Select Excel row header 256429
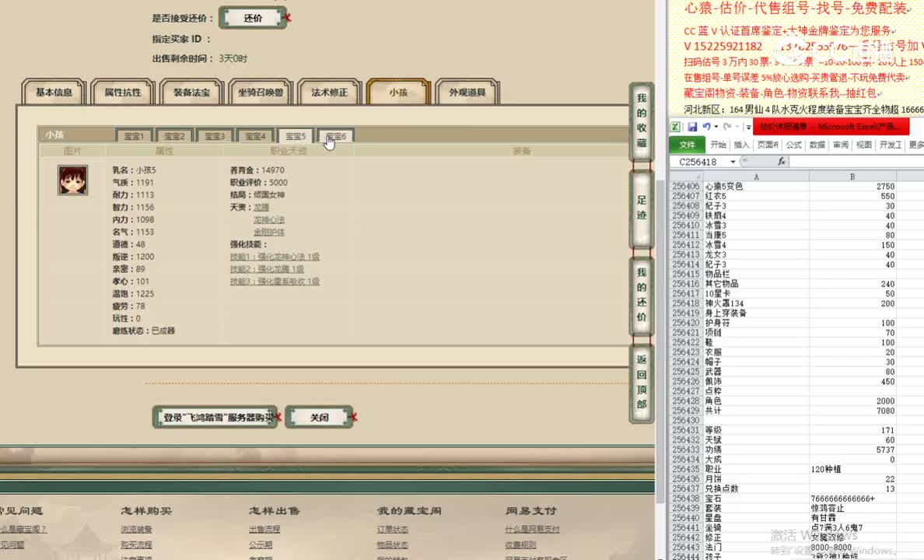This screenshot has height=560, width=924. tap(686, 410)
